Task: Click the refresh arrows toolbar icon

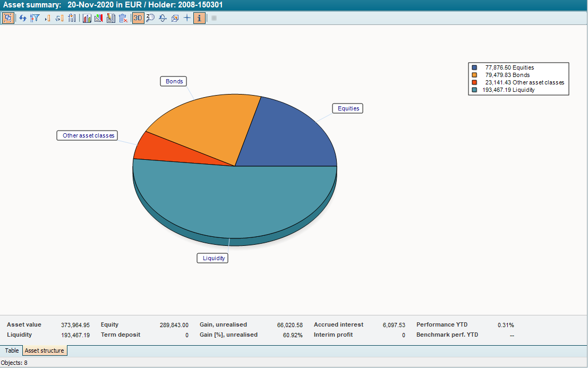Action: pyautogui.click(x=23, y=18)
